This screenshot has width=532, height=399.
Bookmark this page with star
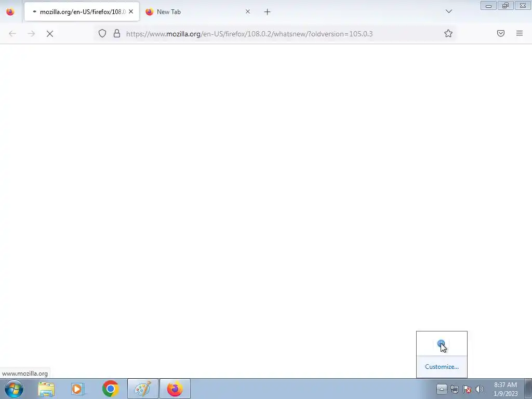click(448, 33)
